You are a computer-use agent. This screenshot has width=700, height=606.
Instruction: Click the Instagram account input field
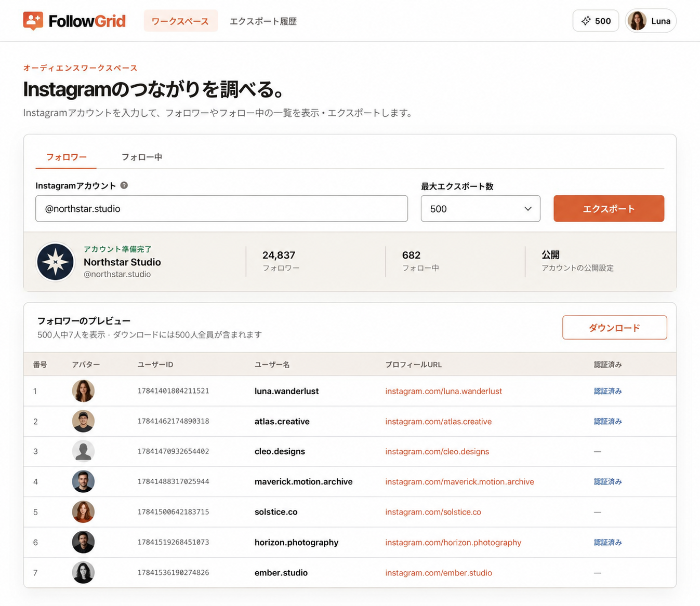point(221,209)
